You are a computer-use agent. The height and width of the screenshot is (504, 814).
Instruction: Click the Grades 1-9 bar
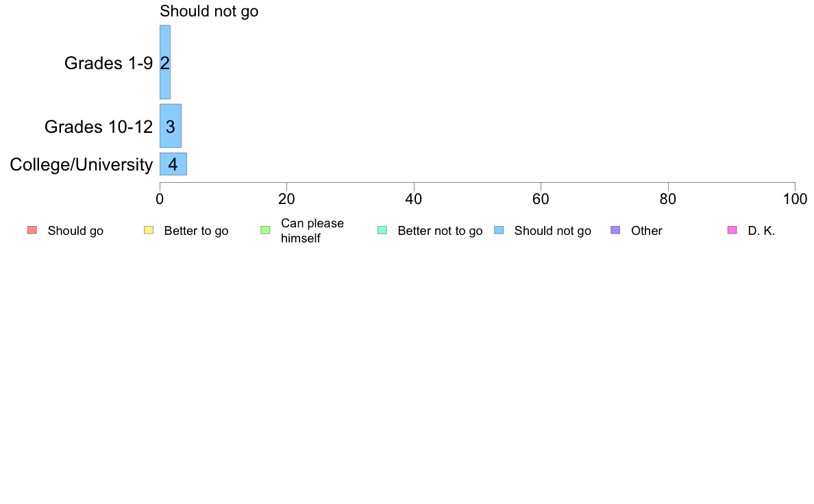pos(165,62)
